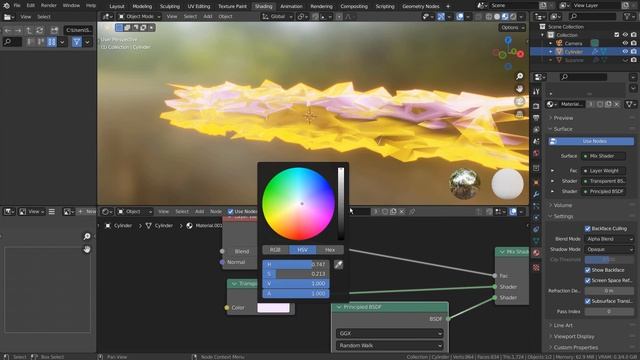Click the Y axis of the navigation gizmo
This screenshot has width=640, height=360.
502,55
